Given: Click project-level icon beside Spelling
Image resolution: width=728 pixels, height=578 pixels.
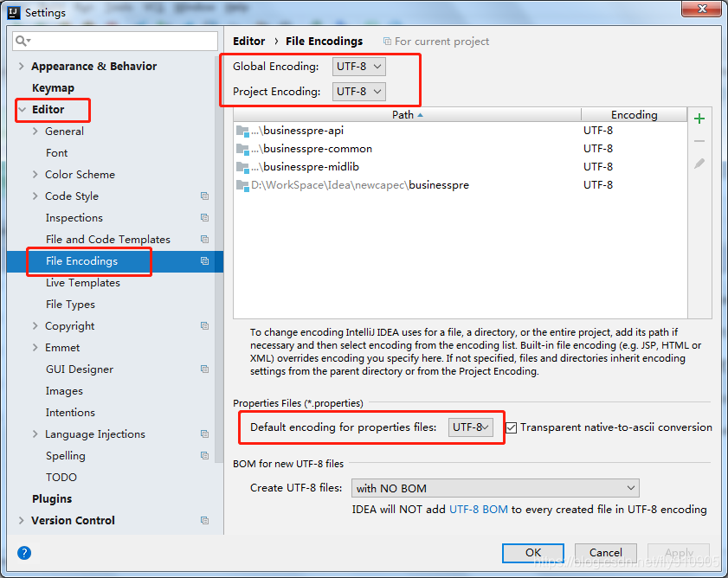Looking at the screenshot, I should coord(204,455).
